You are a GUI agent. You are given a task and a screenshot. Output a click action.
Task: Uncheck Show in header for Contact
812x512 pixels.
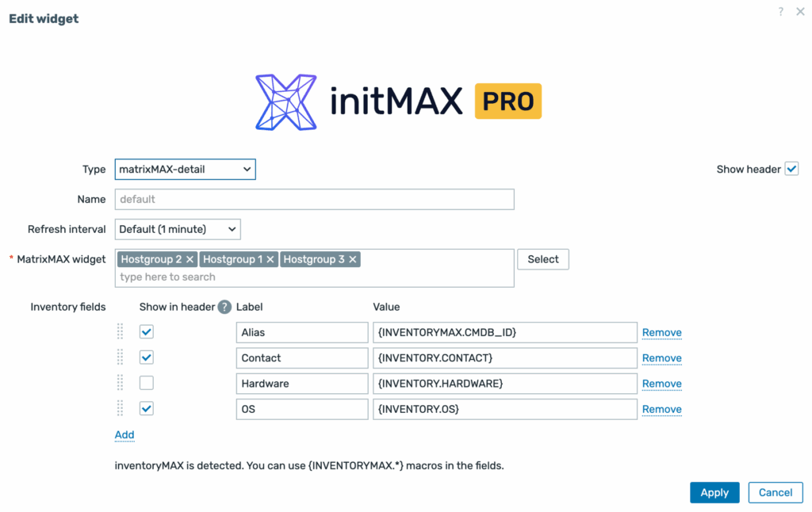coord(147,357)
